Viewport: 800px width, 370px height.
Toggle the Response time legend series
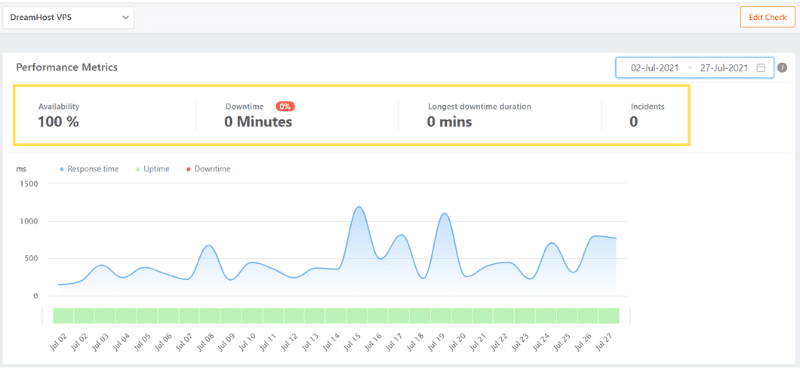point(89,169)
